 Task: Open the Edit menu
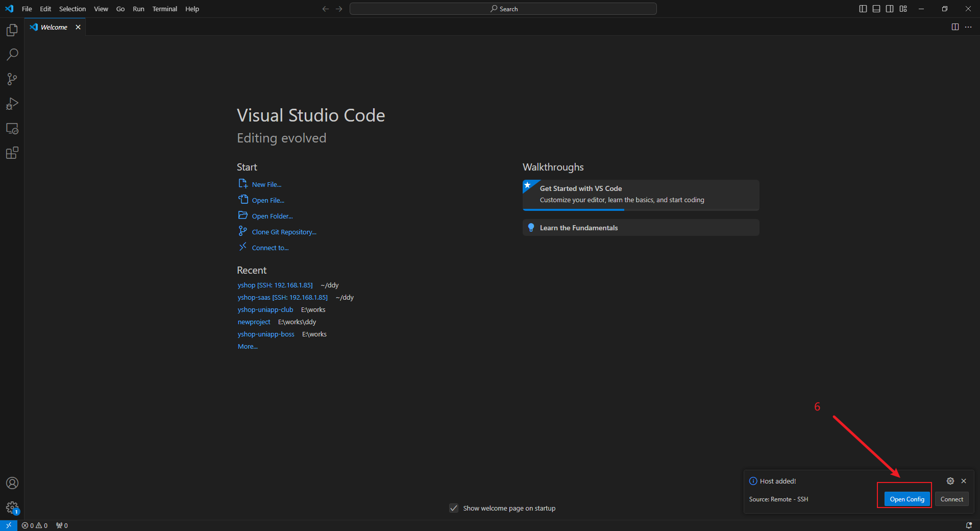coord(45,9)
